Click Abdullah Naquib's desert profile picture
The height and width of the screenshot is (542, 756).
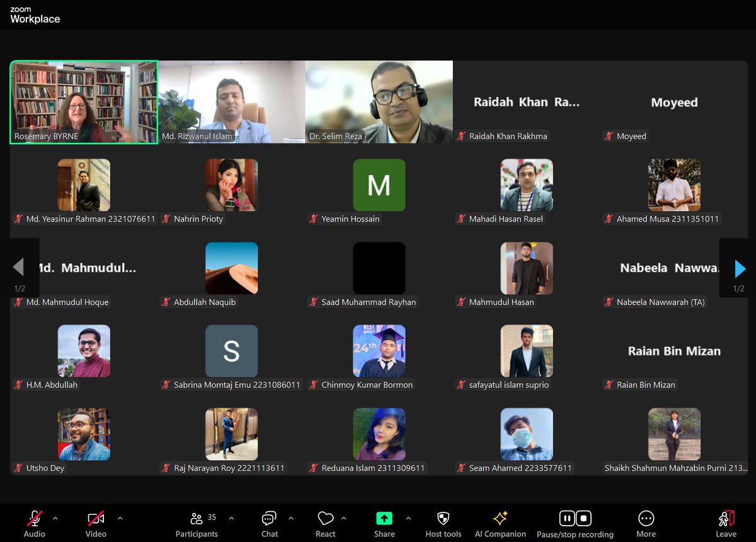pyautogui.click(x=231, y=268)
